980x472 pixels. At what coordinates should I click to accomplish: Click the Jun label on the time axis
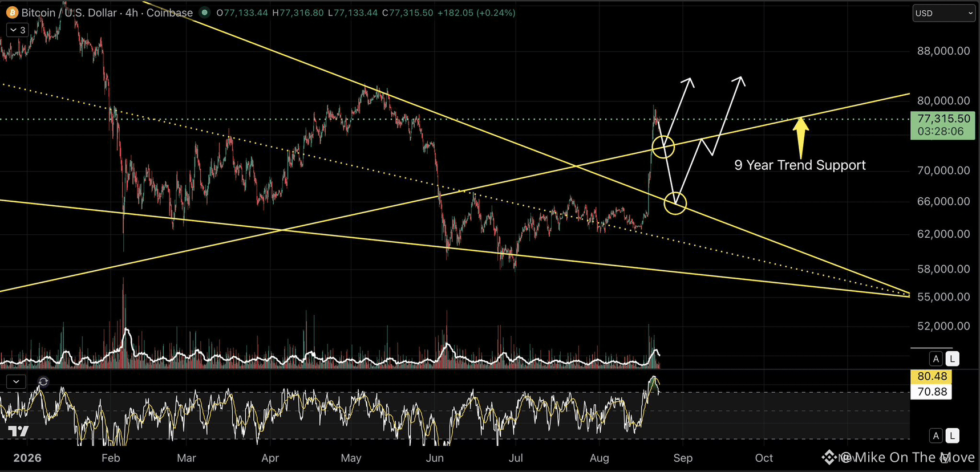(435, 458)
